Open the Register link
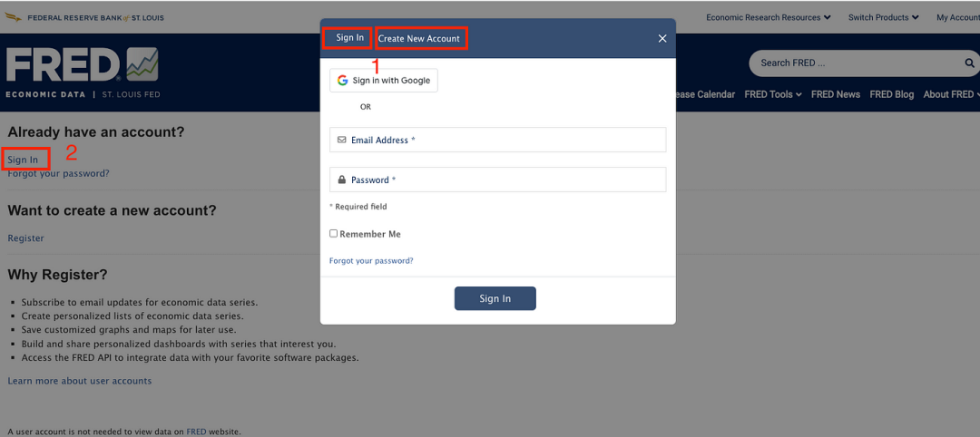Viewport: 980px width, 437px height. coord(25,238)
